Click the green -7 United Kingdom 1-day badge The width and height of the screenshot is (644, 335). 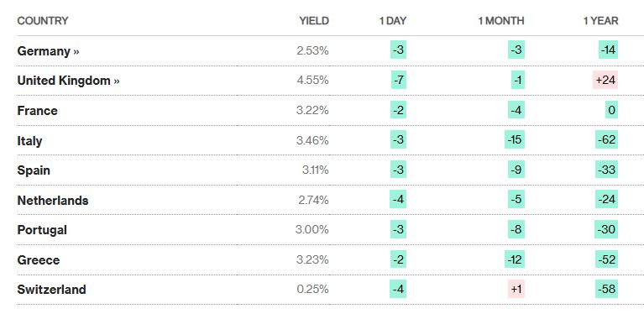click(x=398, y=80)
